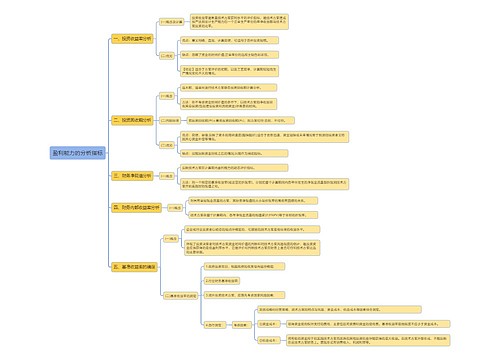Open the 四、财务内部收益率分析 branch node
This screenshot has width=500, height=360.
136,208
